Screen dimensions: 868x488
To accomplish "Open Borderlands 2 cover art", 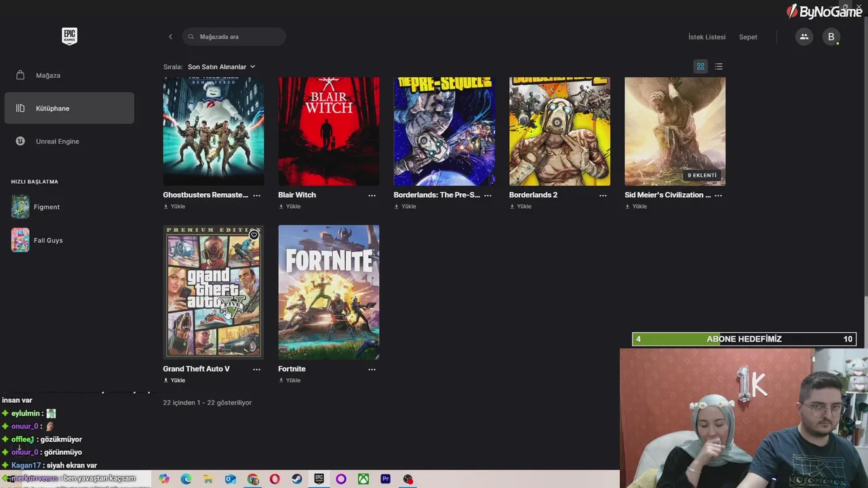I will point(559,131).
